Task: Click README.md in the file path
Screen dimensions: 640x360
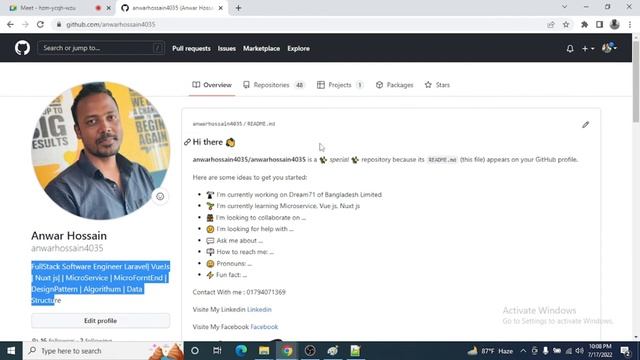Action: coord(261,124)
